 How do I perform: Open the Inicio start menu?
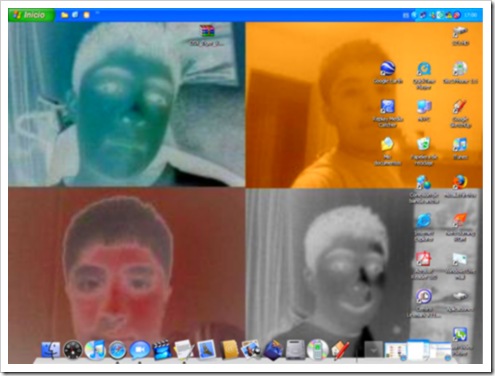(x=32, y=15)
